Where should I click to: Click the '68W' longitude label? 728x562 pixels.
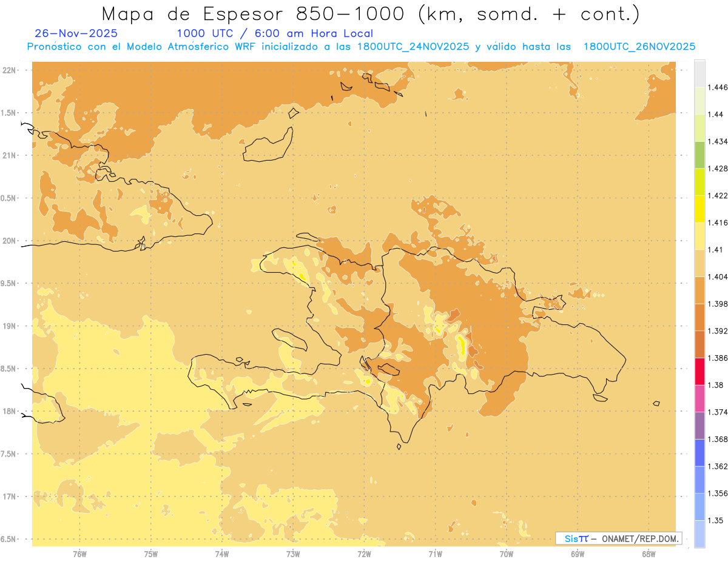click(x=649, y=554)
